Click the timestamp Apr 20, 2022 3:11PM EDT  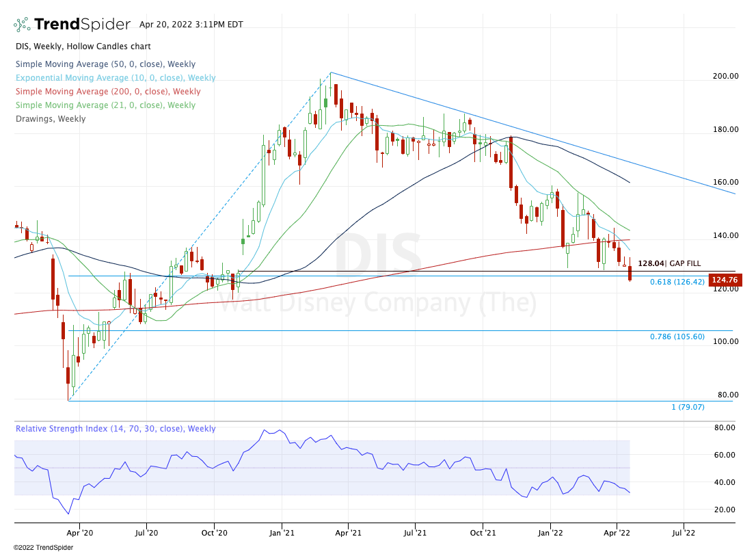[x=191, y=25]
